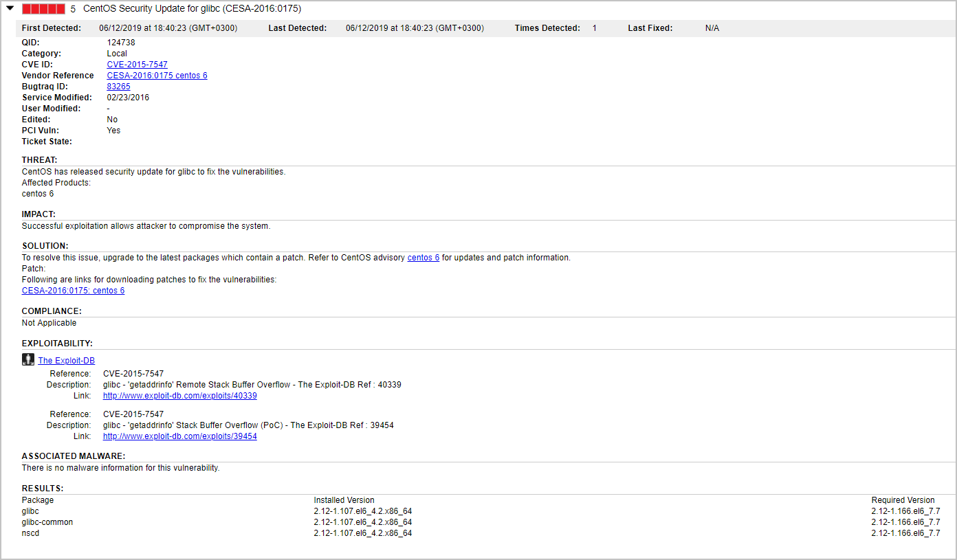This screenshot has height=560, width=957.
Task: Open exploit-db.com exploits 39454 link
Action: pos(180,436)
